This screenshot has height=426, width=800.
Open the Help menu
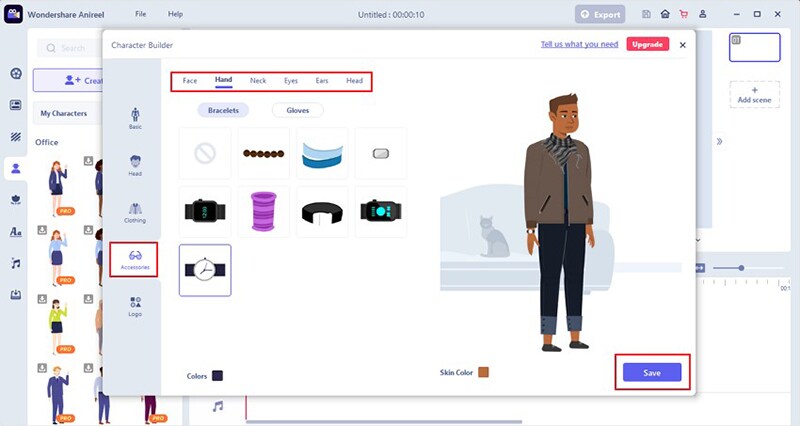[x=175, y=14]
